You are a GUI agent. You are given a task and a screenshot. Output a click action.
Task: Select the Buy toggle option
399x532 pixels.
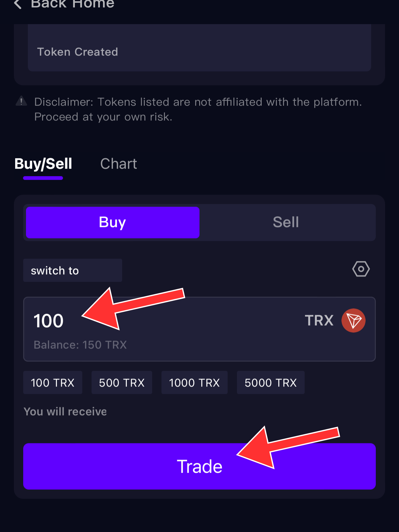(x=113, y=222)
